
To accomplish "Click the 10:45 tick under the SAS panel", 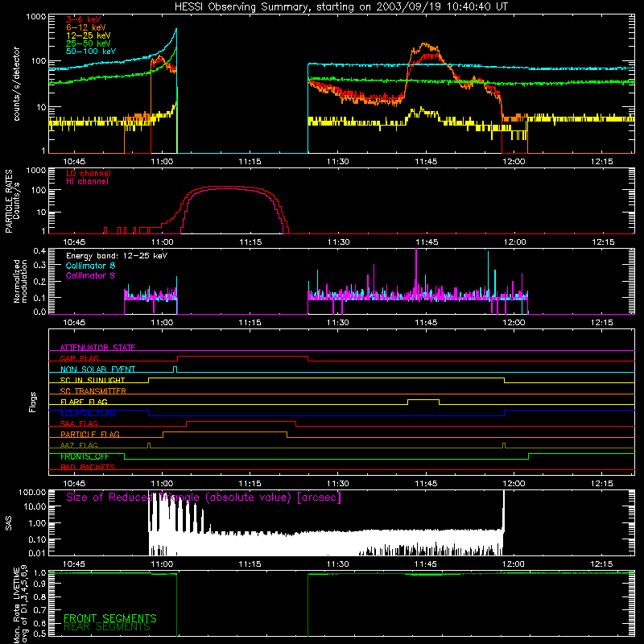I will coord(74,564).
